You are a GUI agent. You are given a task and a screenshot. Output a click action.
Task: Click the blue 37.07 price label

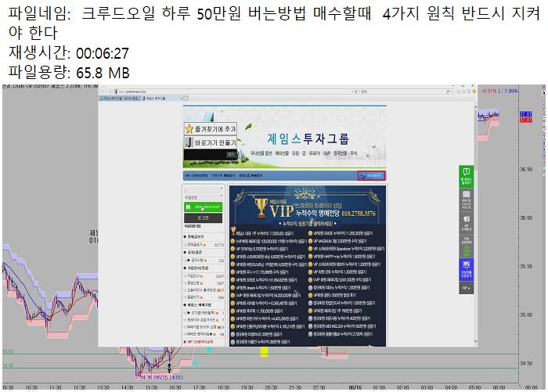[x=525, y=114]
